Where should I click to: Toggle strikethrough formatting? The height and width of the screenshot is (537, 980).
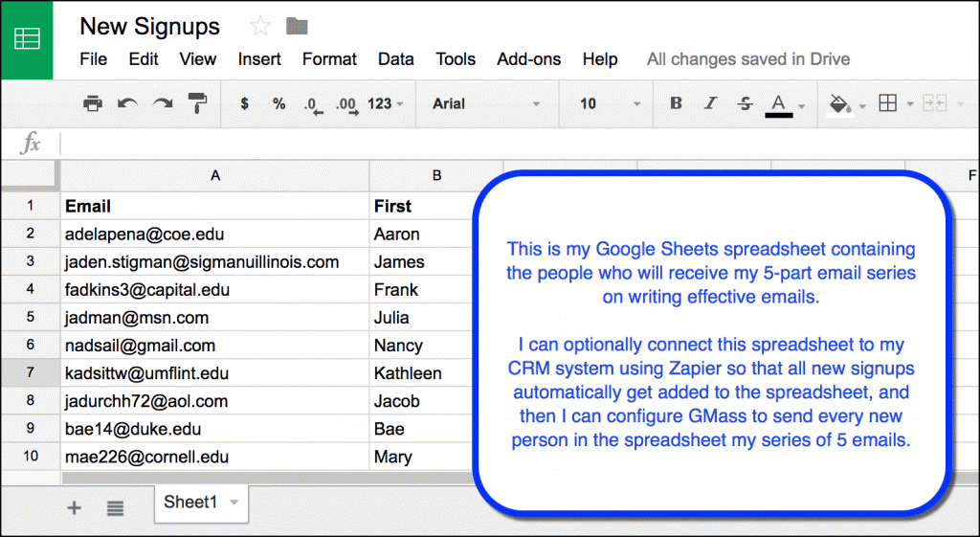coord(745,103)
